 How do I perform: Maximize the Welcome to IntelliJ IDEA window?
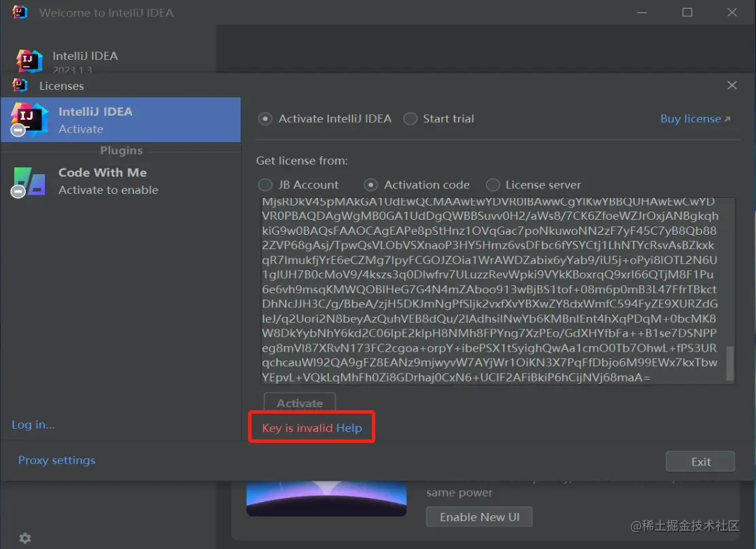[x=687, y=12]
